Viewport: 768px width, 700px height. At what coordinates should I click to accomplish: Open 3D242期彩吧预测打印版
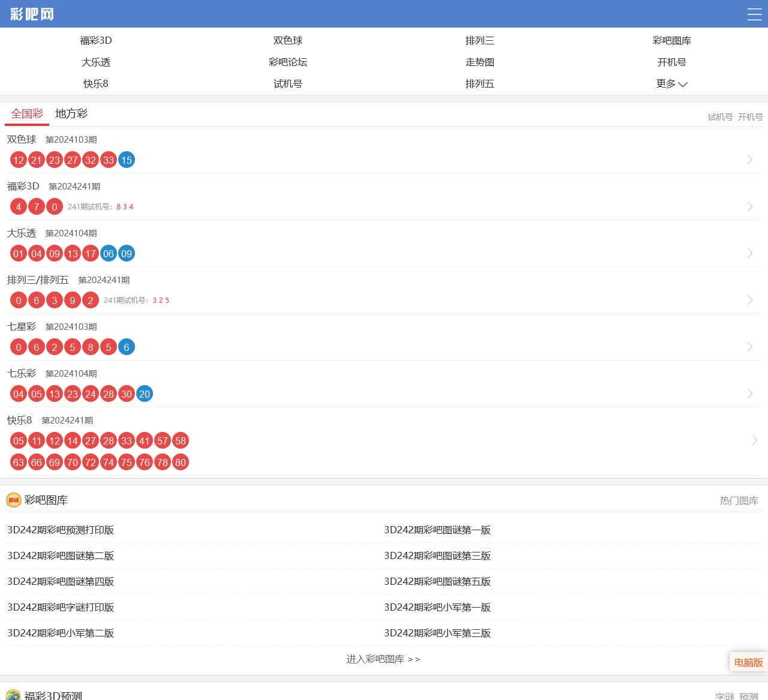61,530
